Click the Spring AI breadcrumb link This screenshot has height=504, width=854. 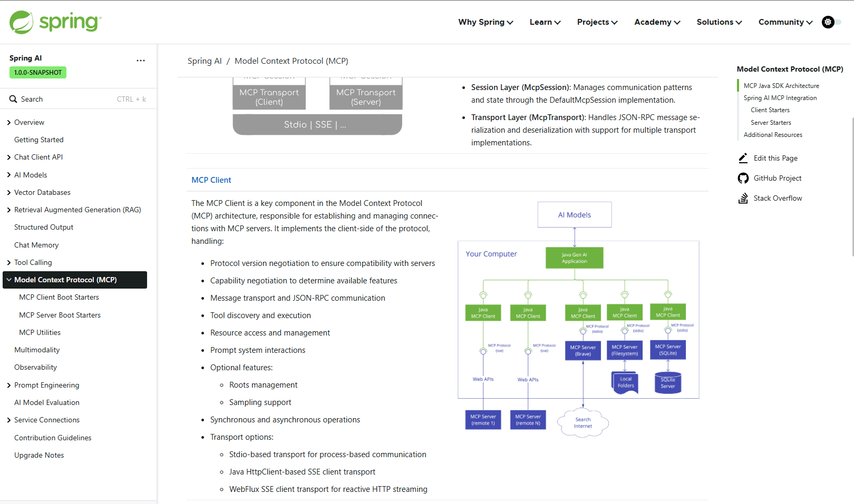click(205, 61)
